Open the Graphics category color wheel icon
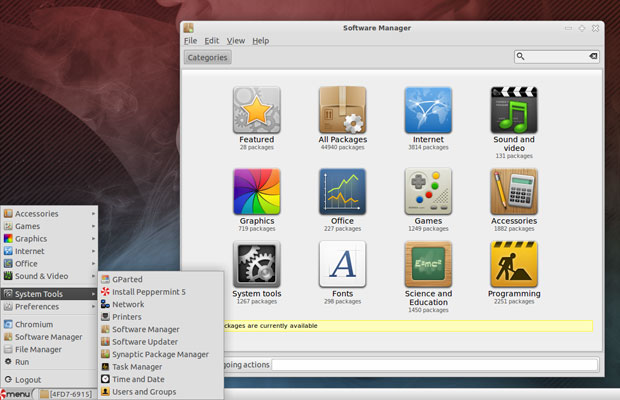 click(257, 192)
